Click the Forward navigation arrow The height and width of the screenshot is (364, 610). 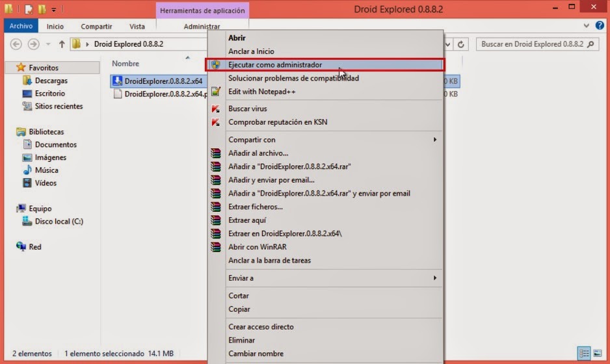[33, 44]
